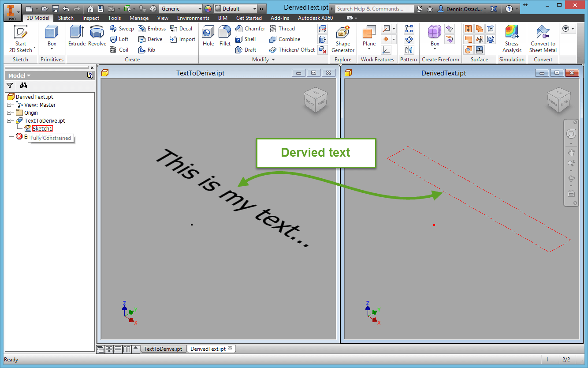
Task: Activate the Revolve tool
Action: 97,35
